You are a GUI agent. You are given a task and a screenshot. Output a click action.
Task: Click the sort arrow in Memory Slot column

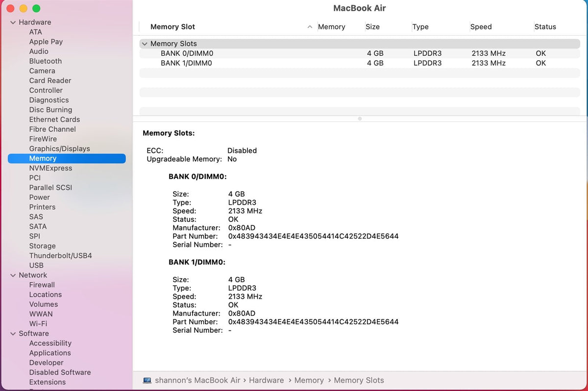(x=310, y=27)
